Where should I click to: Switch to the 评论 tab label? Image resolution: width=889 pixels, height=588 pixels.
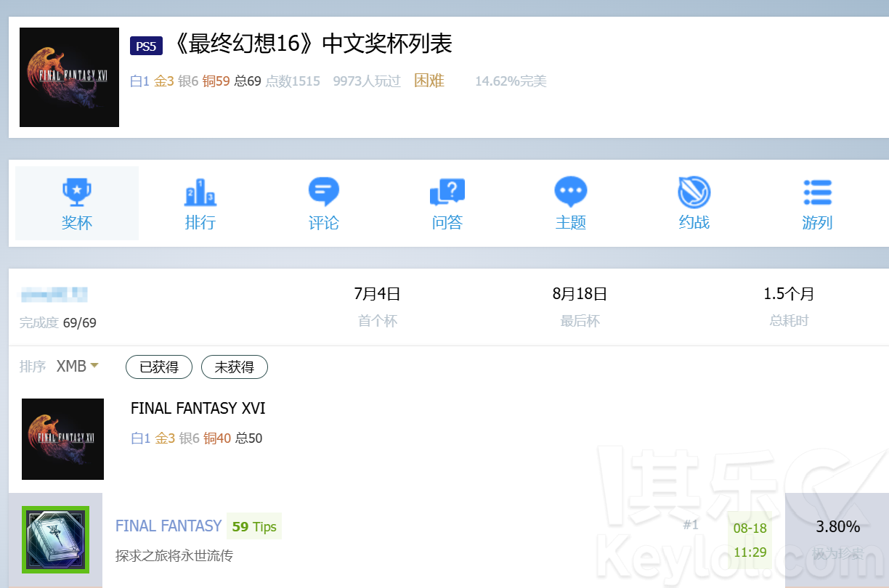(324, 223)
